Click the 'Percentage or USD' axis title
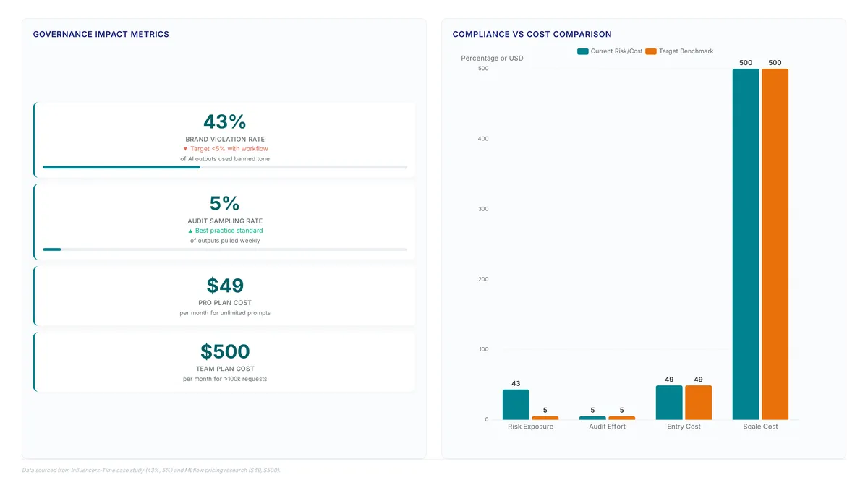Screen dimensions: 868x488 click(x=492, y=58)
